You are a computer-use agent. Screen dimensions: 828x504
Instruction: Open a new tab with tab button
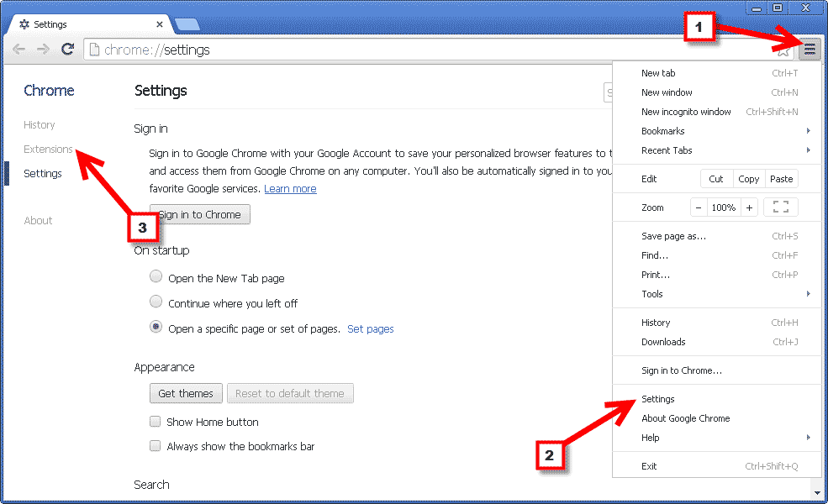187,24
